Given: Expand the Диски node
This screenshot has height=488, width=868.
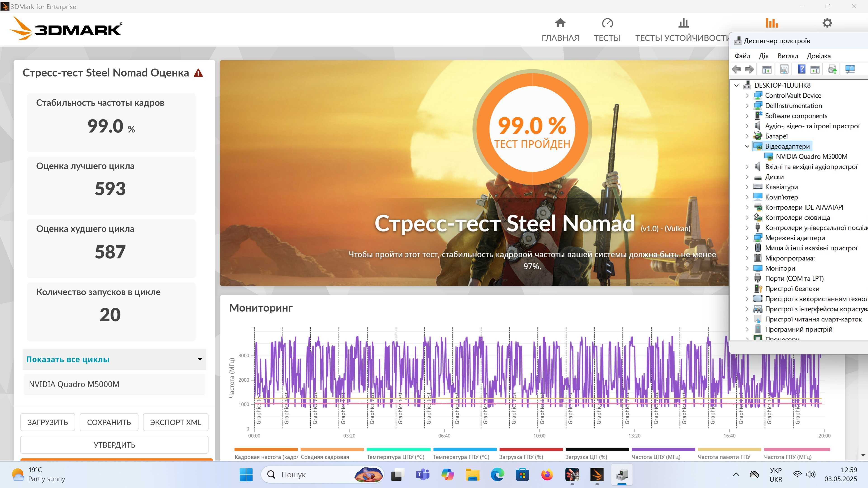Looking at the screenshot, I should tap(747, 177).
